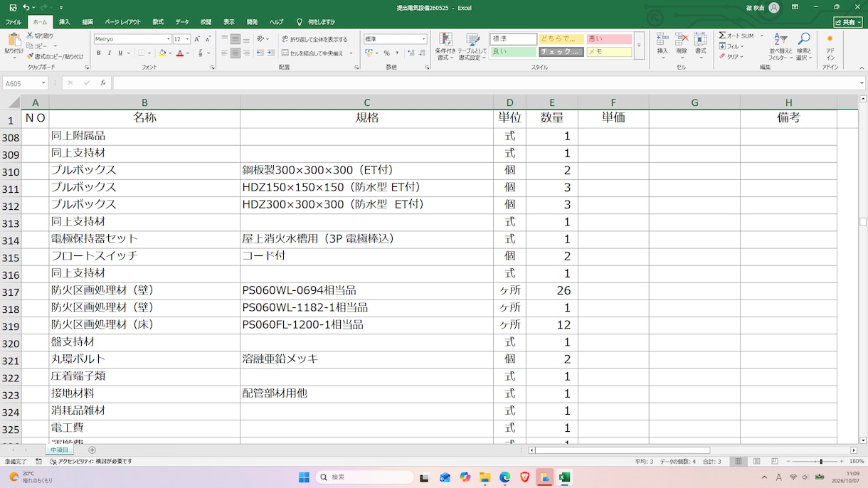Save the workbook with the floppy icon
The image size is (868, 488).
pos(13,8)
